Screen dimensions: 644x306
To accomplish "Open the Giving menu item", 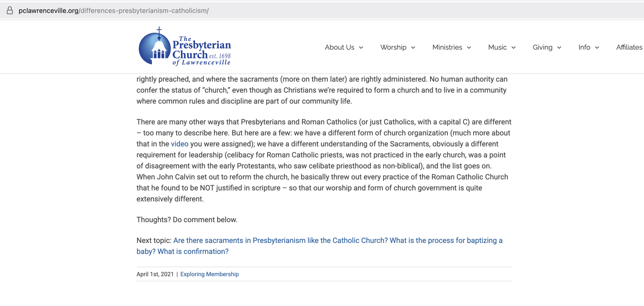I will click(542, 47).
